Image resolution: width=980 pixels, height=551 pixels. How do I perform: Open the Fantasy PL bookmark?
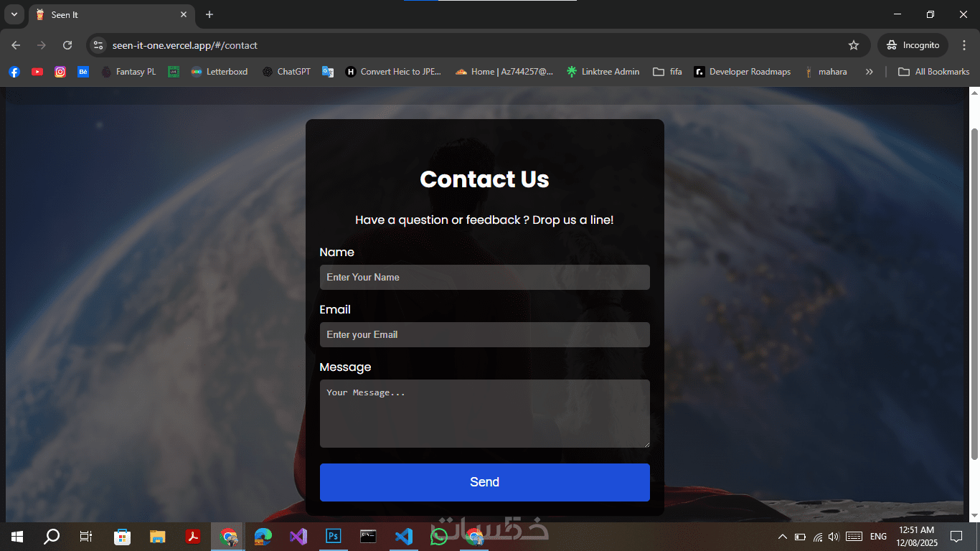point(128,72)
